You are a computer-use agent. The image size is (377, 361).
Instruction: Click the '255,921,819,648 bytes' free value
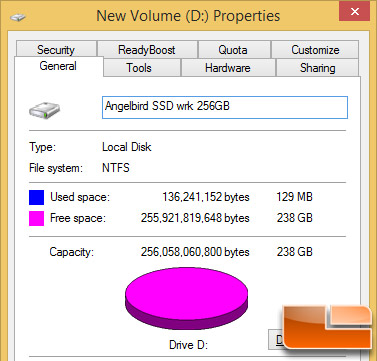tap(195, 218)
